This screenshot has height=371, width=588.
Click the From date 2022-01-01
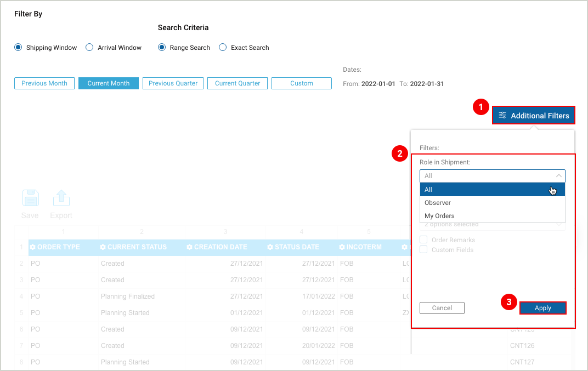click(x=378, y=84)
